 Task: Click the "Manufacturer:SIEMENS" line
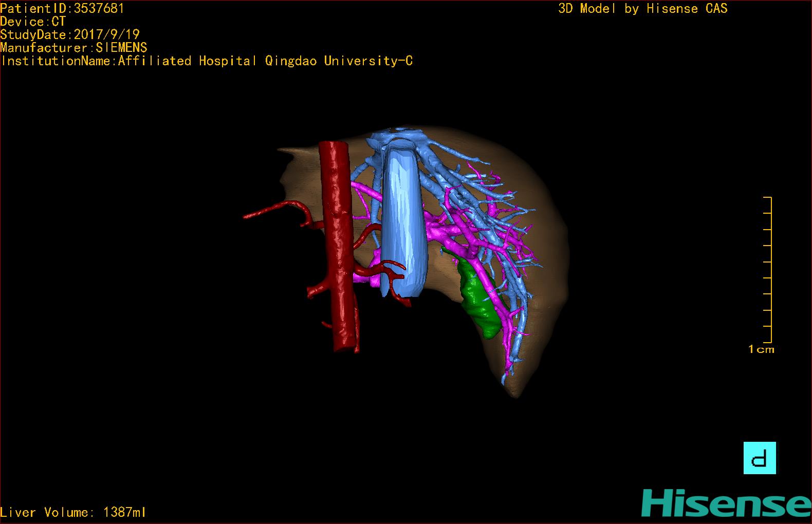73,48
